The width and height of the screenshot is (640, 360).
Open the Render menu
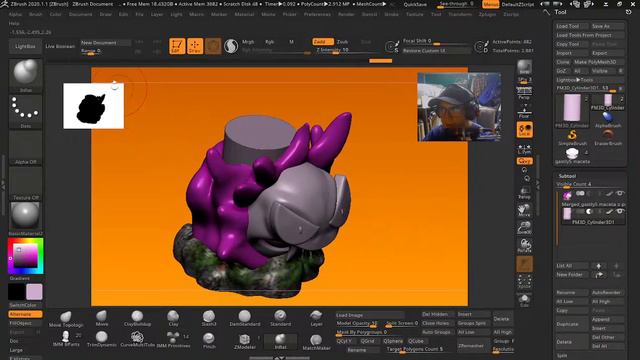(346, 14)
